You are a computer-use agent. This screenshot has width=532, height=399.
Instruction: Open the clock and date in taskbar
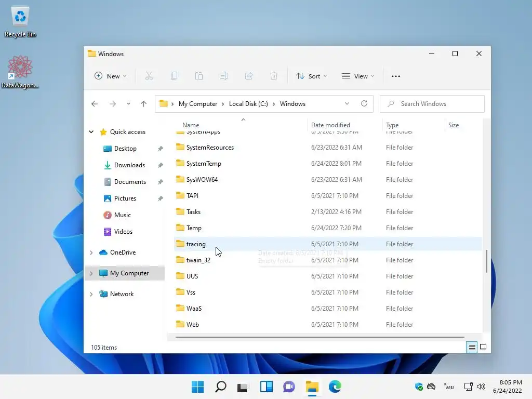pyautogui.click(x=507, y=387)
